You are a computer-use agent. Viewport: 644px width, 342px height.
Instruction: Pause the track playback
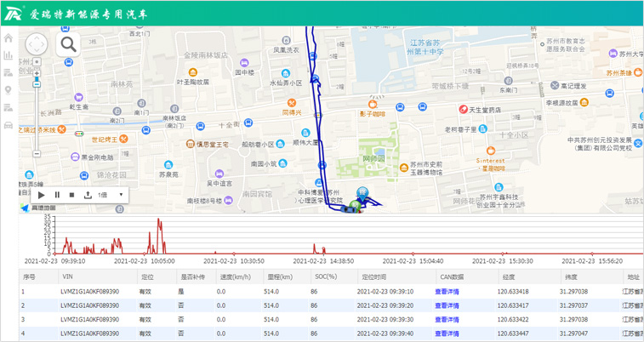click(x=57, y=195)
